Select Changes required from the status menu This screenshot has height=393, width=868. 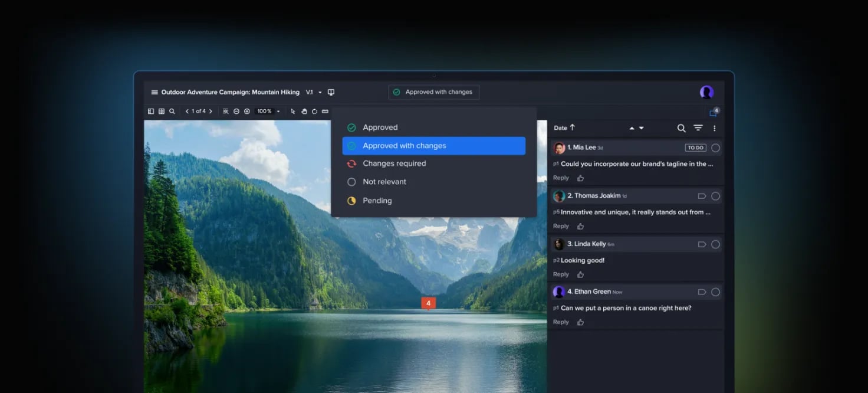394,163
